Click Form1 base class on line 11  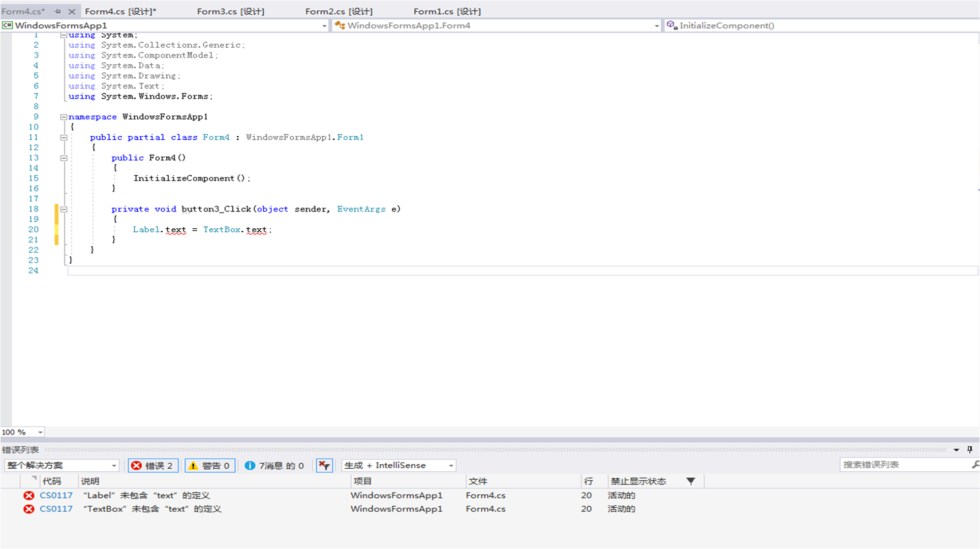coord(350,137)
